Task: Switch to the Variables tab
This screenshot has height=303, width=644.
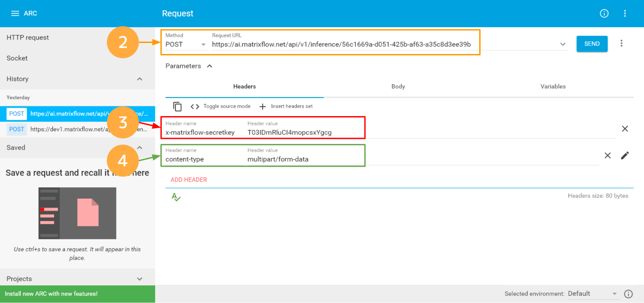Action: tap(553, 87)
